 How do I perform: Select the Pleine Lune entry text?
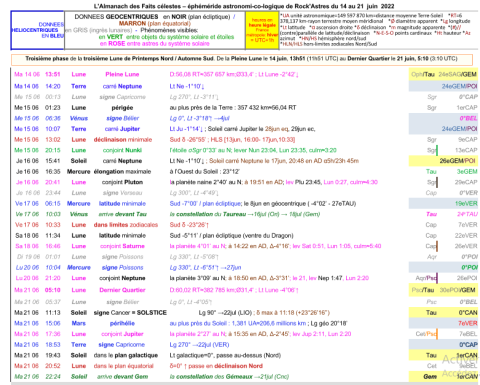[122, 74]
